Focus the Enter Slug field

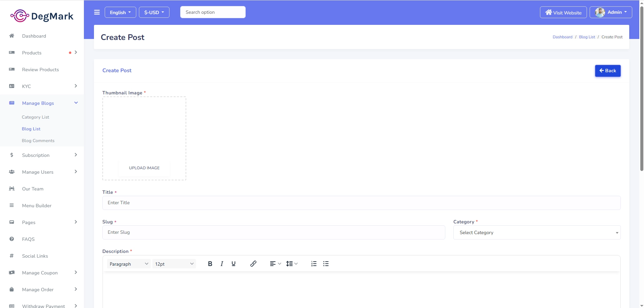click(274, 232)
